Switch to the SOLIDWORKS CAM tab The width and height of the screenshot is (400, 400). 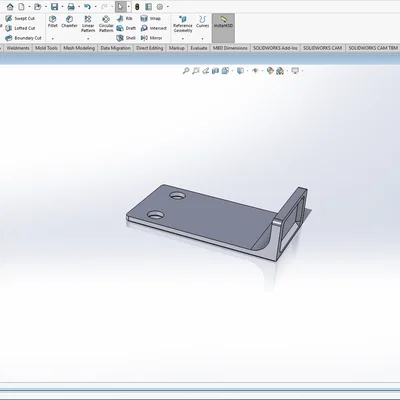tap(322, 48)
